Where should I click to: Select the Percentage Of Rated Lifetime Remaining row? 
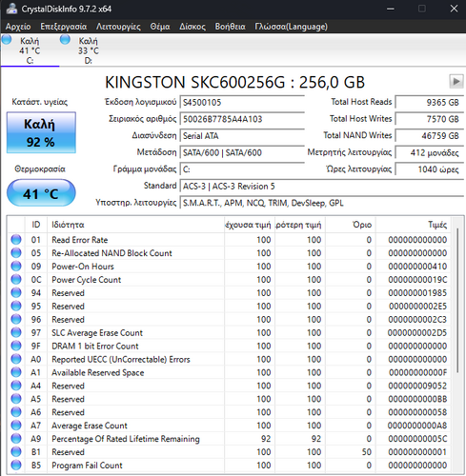[230, 439]
